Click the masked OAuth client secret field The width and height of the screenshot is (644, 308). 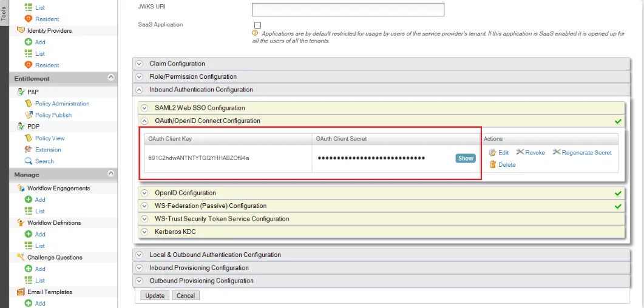371,158
